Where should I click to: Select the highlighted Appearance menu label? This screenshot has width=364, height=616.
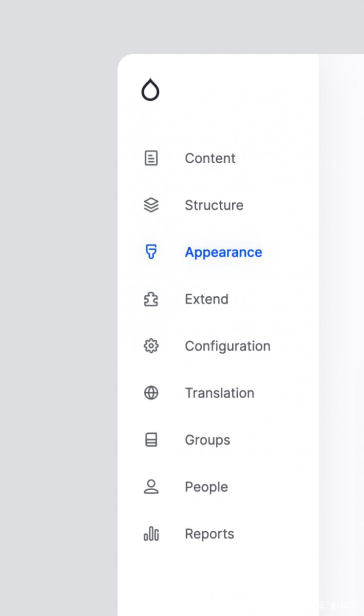(x=223, y=253)
